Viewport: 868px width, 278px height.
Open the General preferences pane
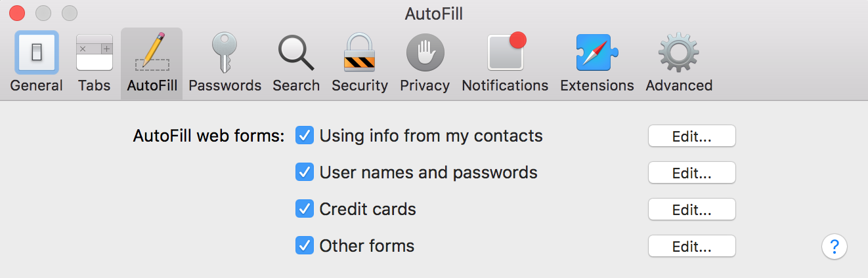click(x=36, y=63)
